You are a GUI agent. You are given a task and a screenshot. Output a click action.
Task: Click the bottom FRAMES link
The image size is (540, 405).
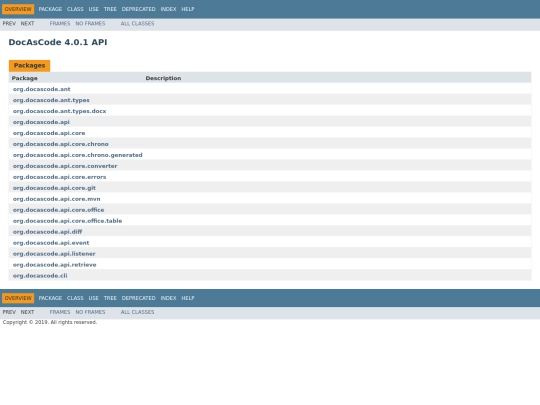(60, 312)
